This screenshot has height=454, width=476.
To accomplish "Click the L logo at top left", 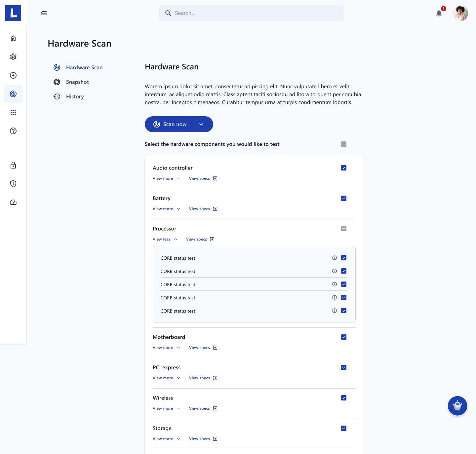I will [13, 13].
